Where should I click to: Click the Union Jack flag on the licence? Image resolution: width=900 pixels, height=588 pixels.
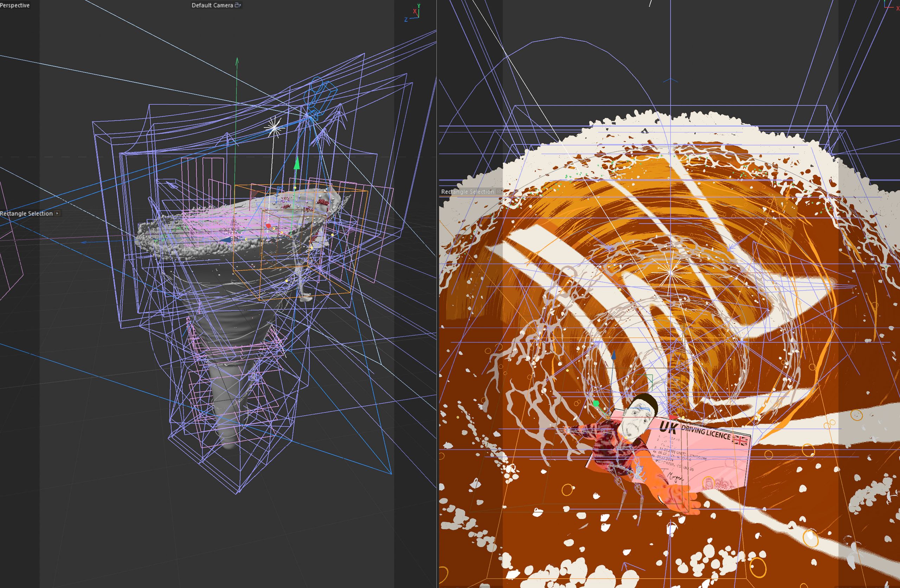pos(740,440)
